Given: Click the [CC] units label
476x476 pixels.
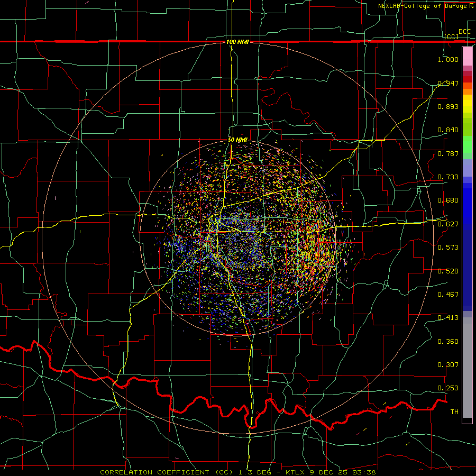Looking at the screenshot, I should tap(452, 36).
